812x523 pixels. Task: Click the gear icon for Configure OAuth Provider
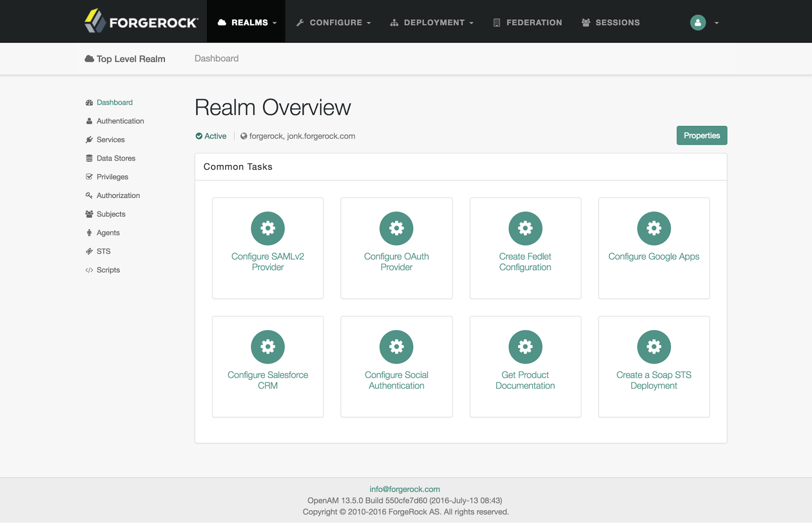[x=396, y=228]
